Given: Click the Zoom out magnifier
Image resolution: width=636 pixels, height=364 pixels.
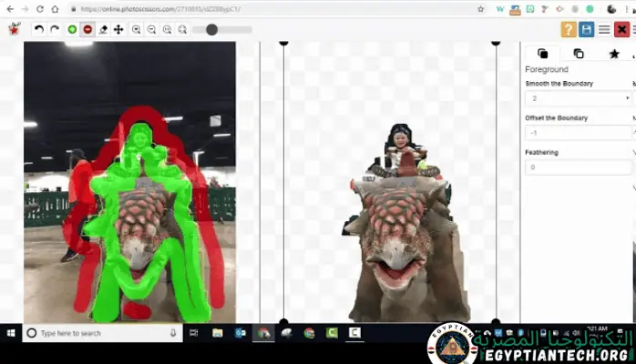Looking at the screenshot, I should click(151, 29).
